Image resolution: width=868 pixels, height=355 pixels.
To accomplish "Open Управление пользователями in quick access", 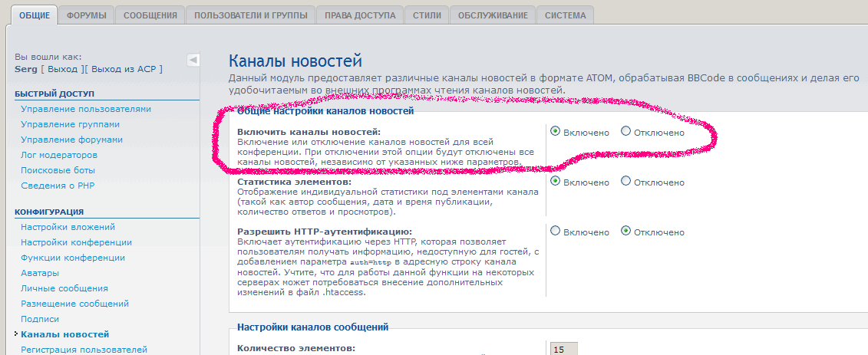I will [x=86, y=109].
